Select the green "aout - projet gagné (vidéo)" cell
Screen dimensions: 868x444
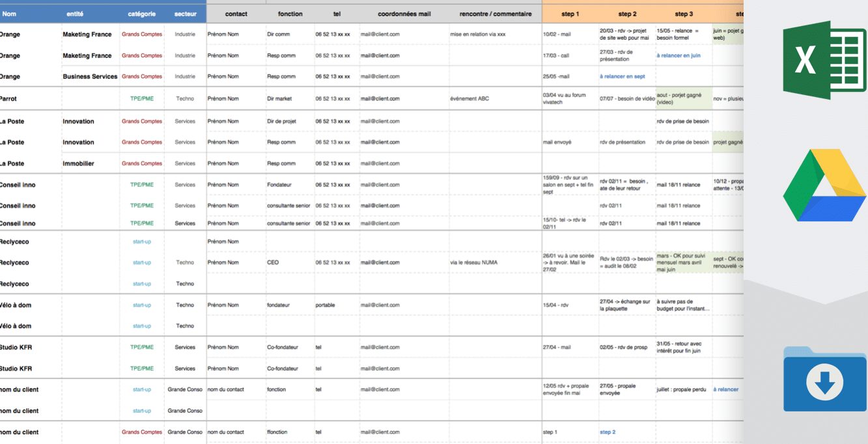click(x=684, y=99)
